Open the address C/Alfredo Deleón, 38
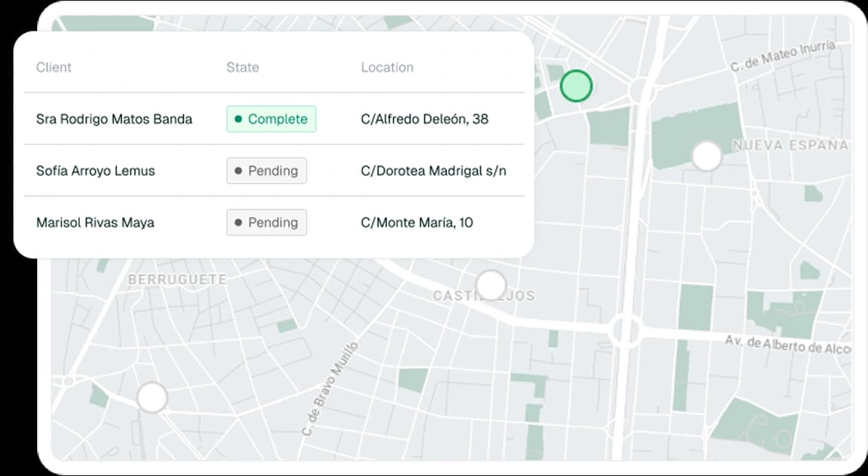868x476 pixels. (424, 119)
